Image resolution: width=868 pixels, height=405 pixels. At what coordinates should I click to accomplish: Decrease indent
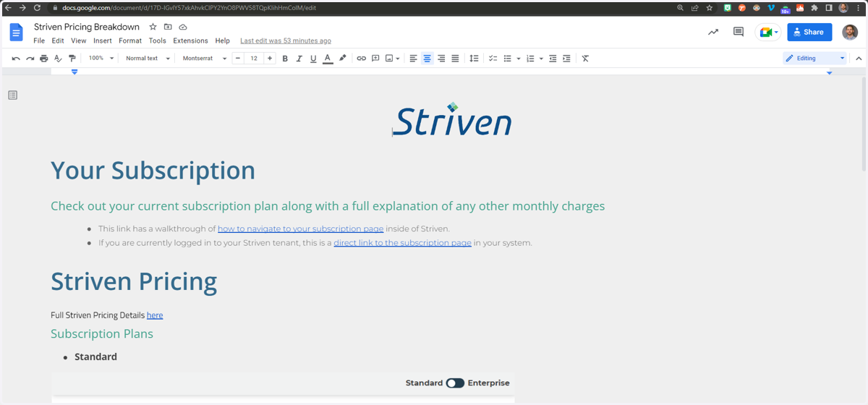click(x=553, y=59)
